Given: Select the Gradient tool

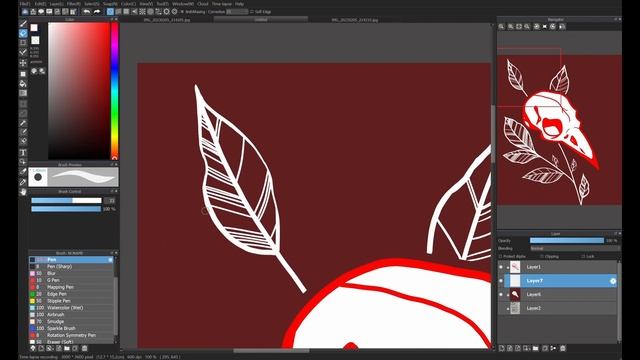Looking at the screenshot, I should 23,93.
